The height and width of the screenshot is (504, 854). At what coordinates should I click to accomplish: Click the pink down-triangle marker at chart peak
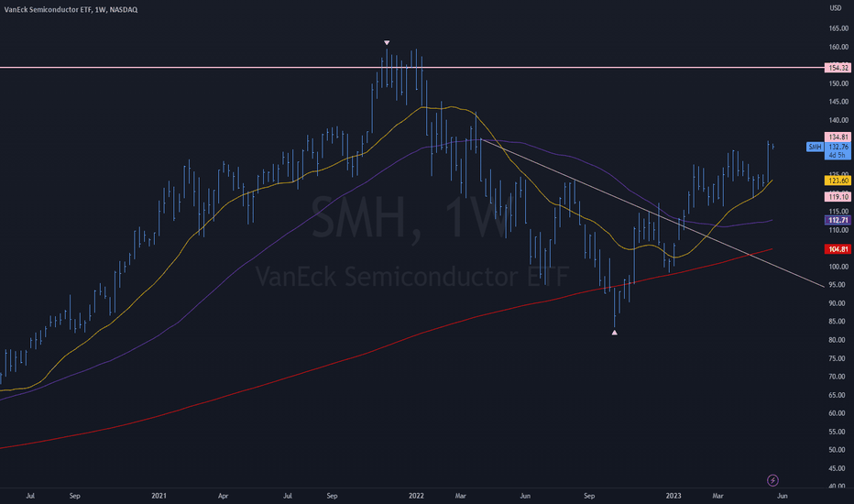click(387, 42)
